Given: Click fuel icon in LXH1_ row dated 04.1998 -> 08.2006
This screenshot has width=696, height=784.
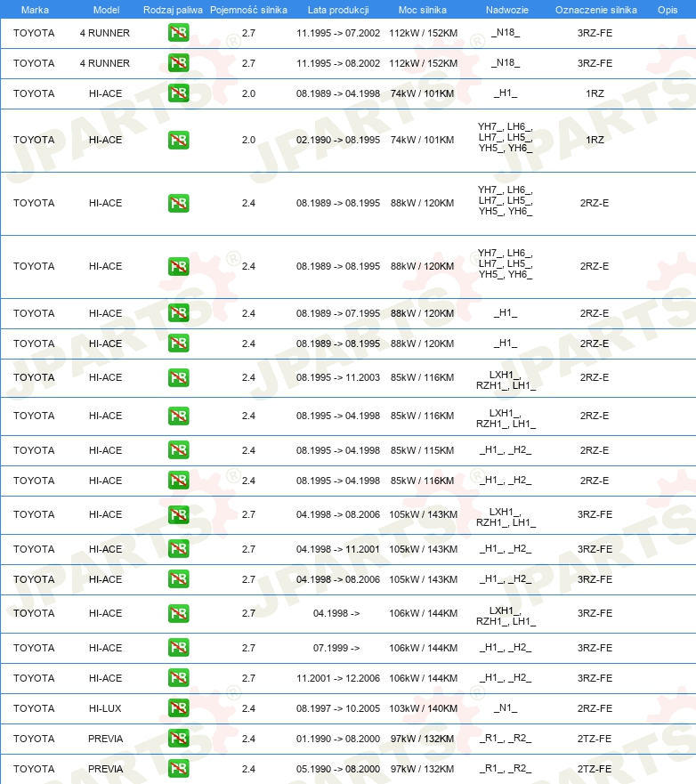Looking at the screenshot, I should point(179,514).
